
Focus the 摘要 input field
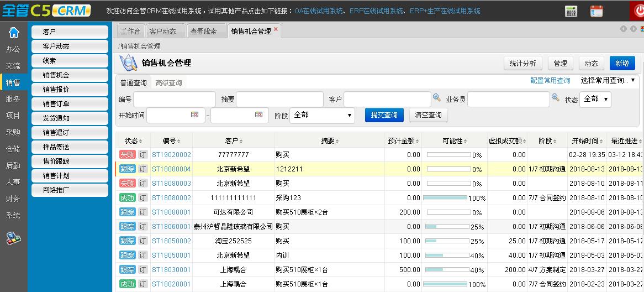tap(279, 99)
